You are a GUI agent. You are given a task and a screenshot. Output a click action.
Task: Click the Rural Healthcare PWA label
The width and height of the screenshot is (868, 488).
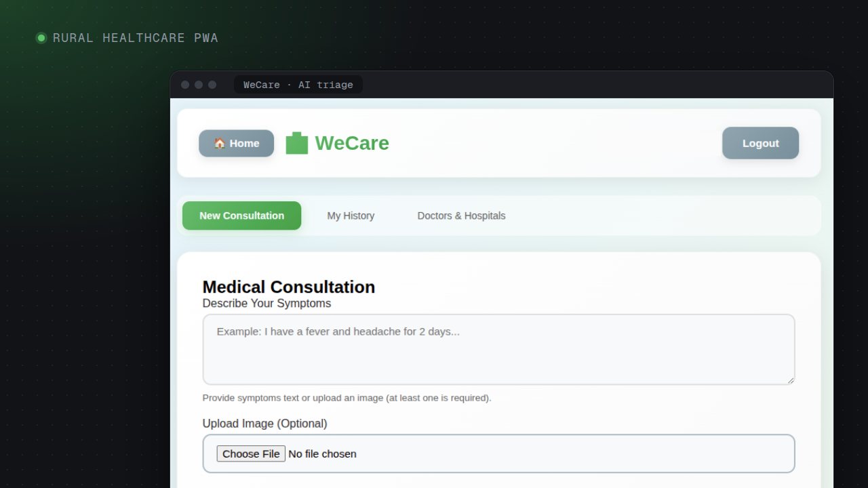coord(136,38)
